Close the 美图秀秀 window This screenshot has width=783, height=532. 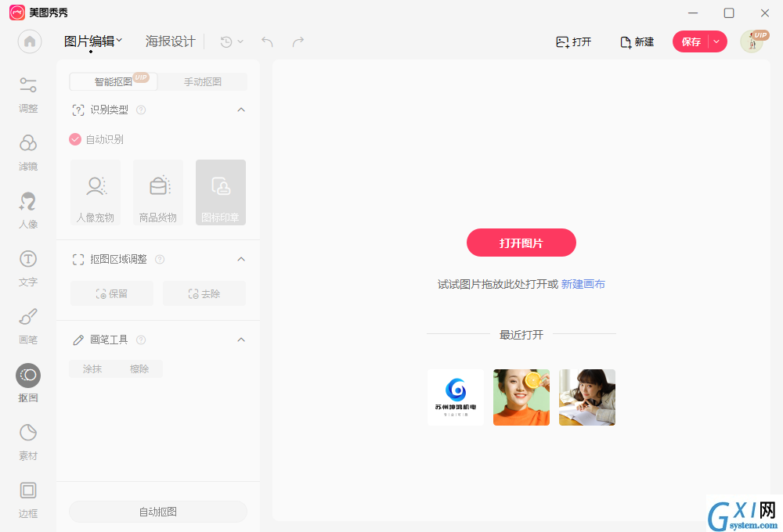pyautogui.click(x=764, y=13)
